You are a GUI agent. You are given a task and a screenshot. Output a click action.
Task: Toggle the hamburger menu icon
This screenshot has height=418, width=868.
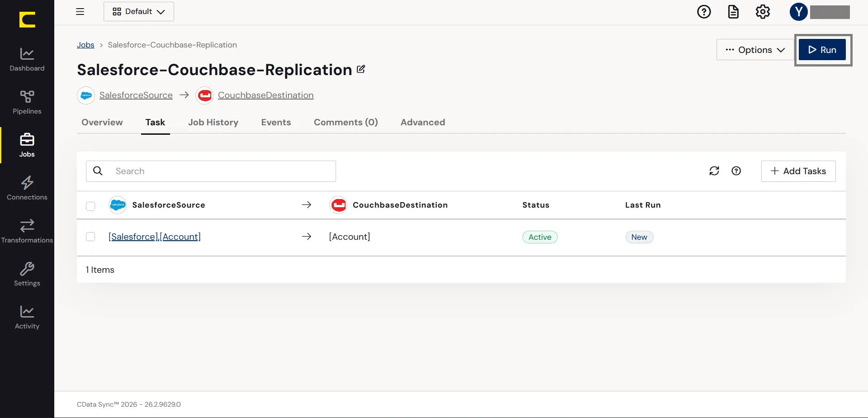pos(80,12)
